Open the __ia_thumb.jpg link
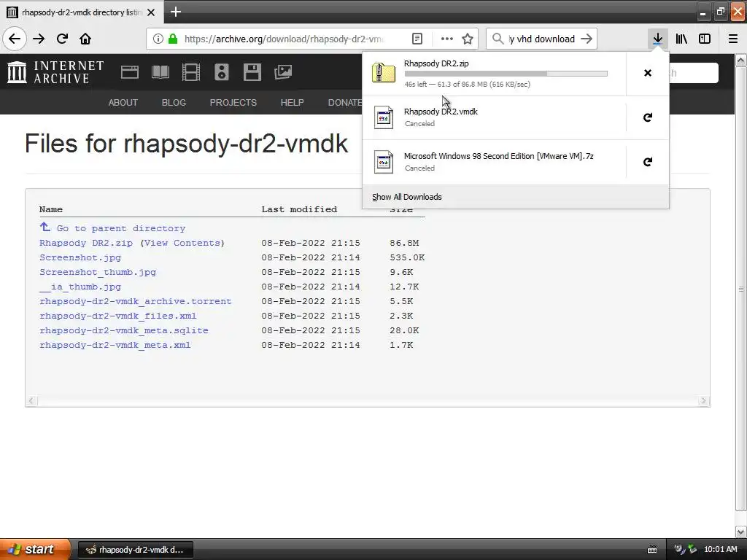 point(80,287)
